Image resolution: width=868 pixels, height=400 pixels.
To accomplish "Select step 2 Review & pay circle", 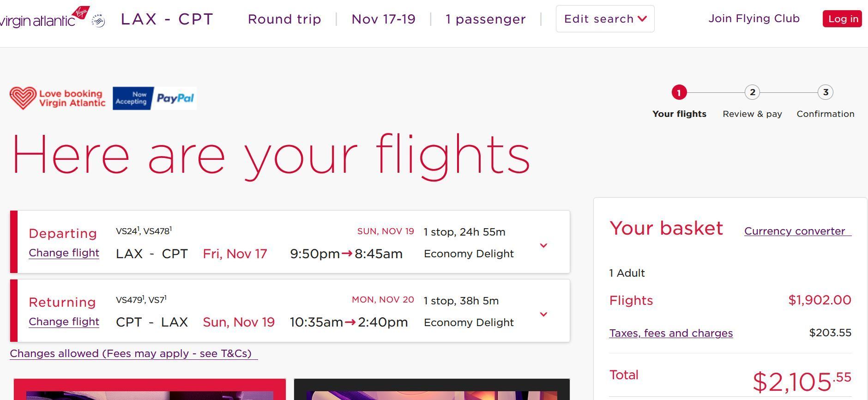I will [753, 92].
